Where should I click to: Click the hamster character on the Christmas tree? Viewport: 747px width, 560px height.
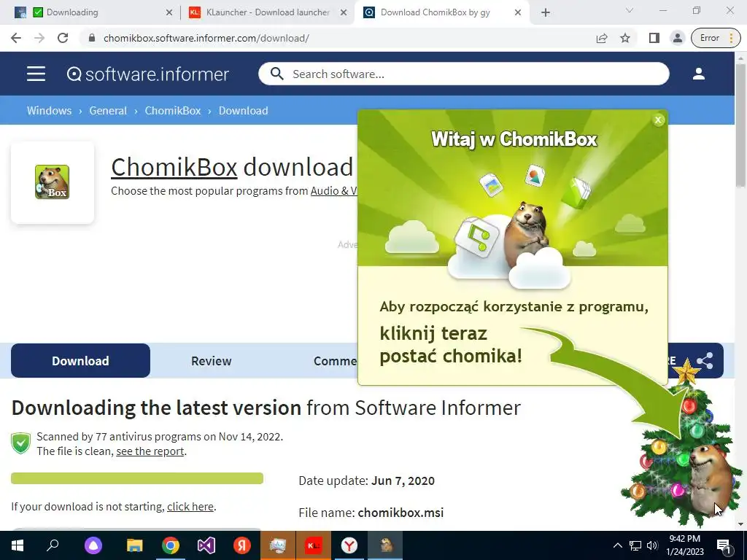711,480
